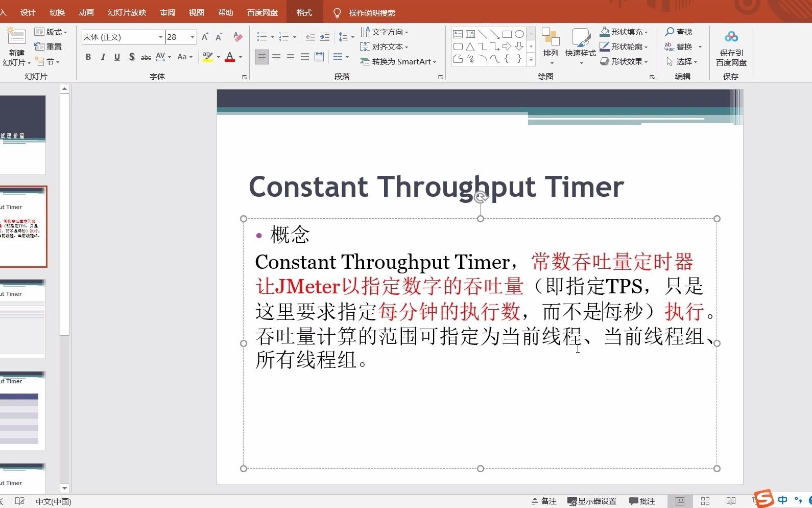Select the oval shape
Screen dimensions: 812x508
[x=519, y=34]
